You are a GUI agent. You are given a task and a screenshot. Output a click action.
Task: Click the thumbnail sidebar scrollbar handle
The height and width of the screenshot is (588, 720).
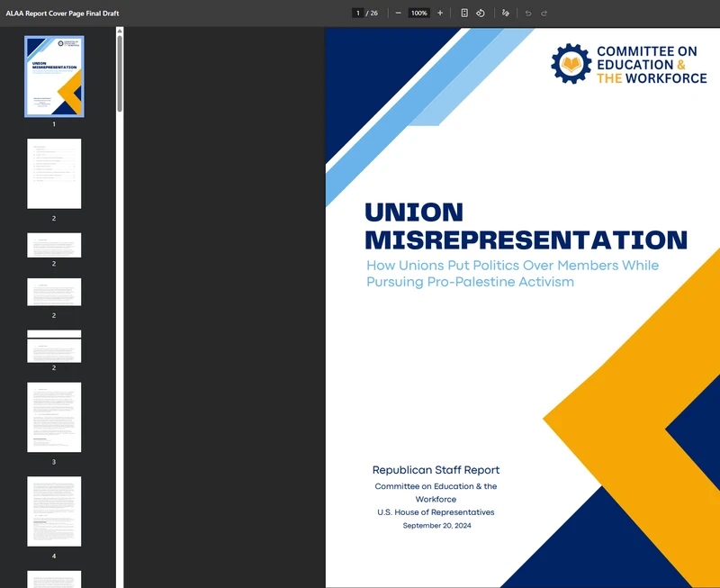[120, 74]
